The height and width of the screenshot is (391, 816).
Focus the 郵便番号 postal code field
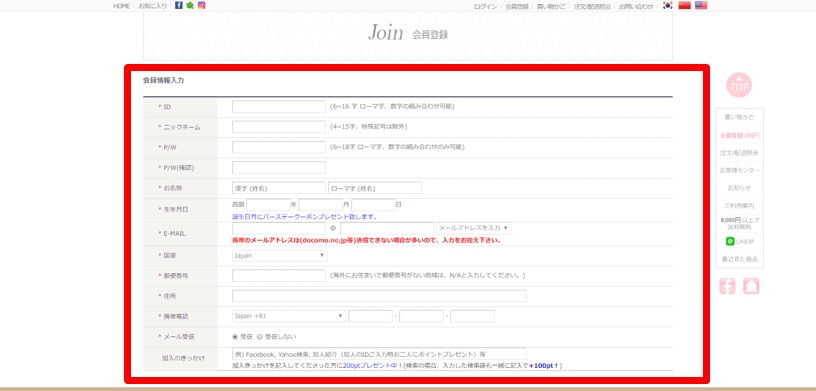[x=279, y=275]
